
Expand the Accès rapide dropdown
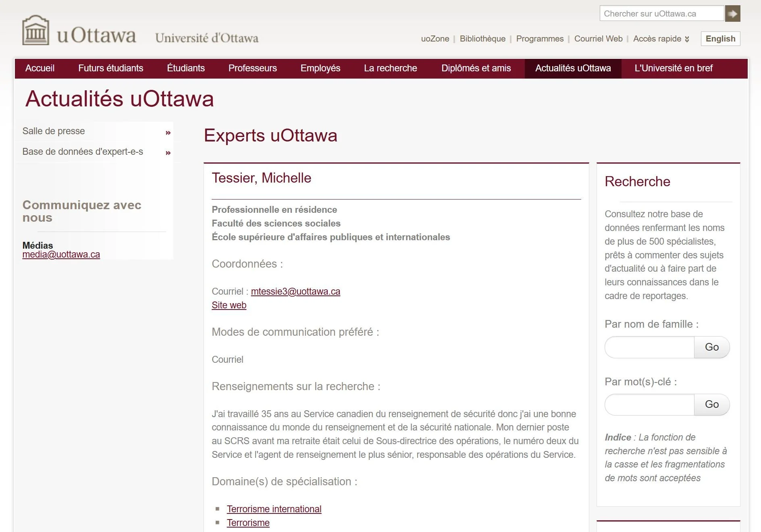pyautogui.click(x=661, y=39)
